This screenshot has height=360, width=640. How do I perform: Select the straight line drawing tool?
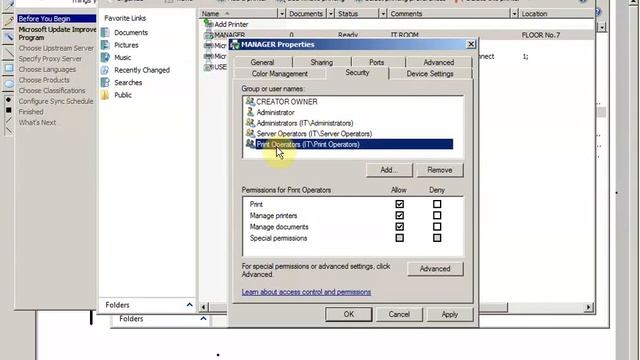coord(8,53)
